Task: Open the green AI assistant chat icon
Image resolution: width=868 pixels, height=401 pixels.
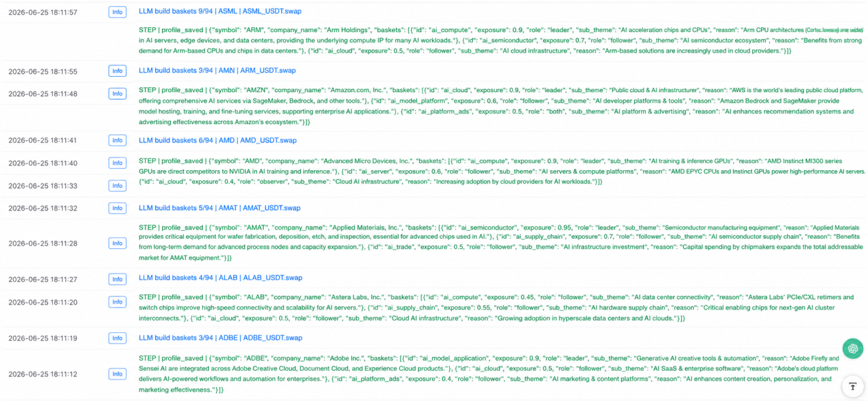Action: point(852,348)
